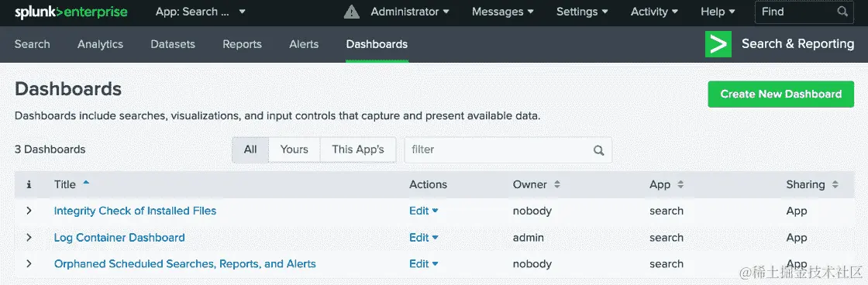Go to the Alerts tab

[x=304, y=44]
